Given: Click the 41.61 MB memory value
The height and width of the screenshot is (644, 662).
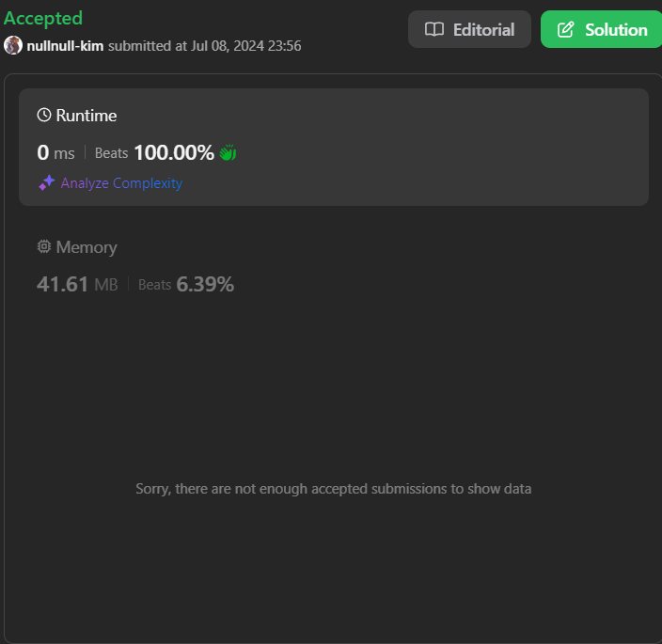Looking at the screenshot, I should tap(77, 284).
